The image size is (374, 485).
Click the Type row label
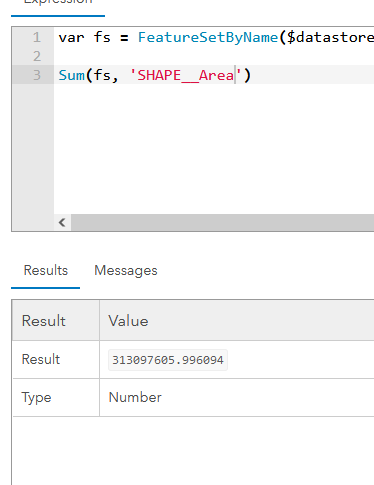point(36,397)
